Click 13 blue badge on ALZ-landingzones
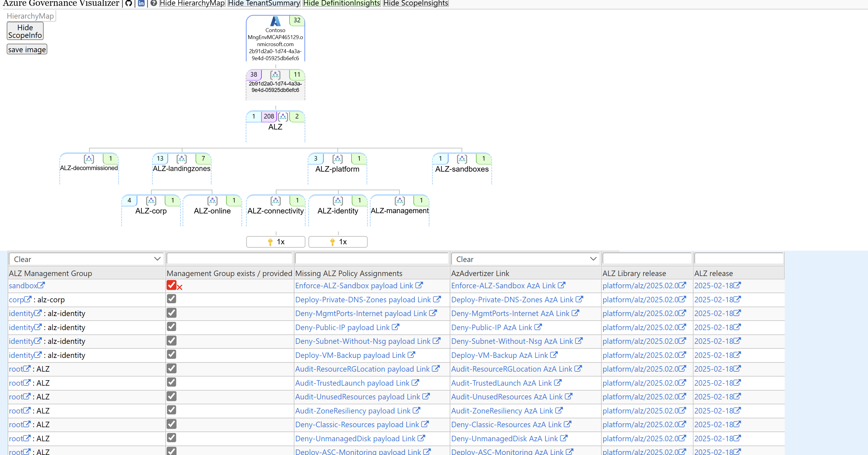Image resolution: width=868 pixels, height=455 pixels. [160, 158]
